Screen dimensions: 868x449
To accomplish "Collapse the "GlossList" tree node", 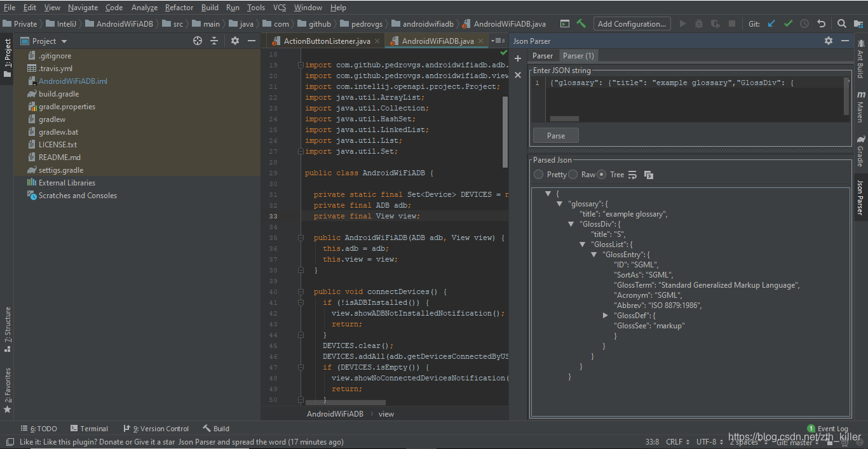I will click(x=583, y=245).
